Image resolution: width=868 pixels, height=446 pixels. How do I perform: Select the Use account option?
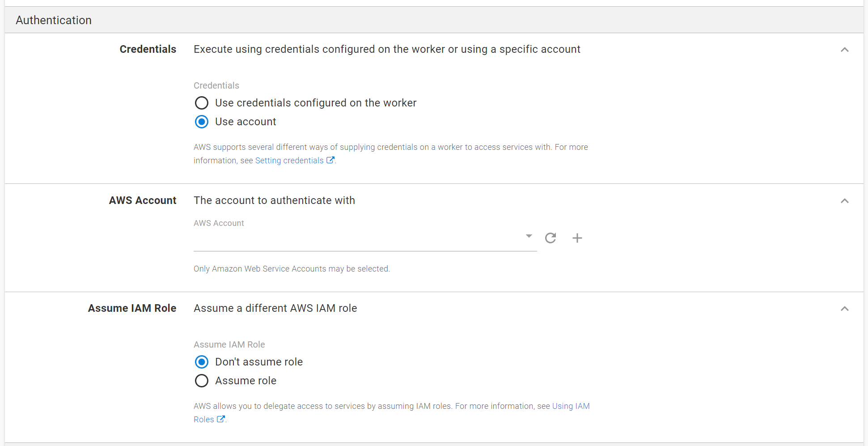(x=202, y=122)
